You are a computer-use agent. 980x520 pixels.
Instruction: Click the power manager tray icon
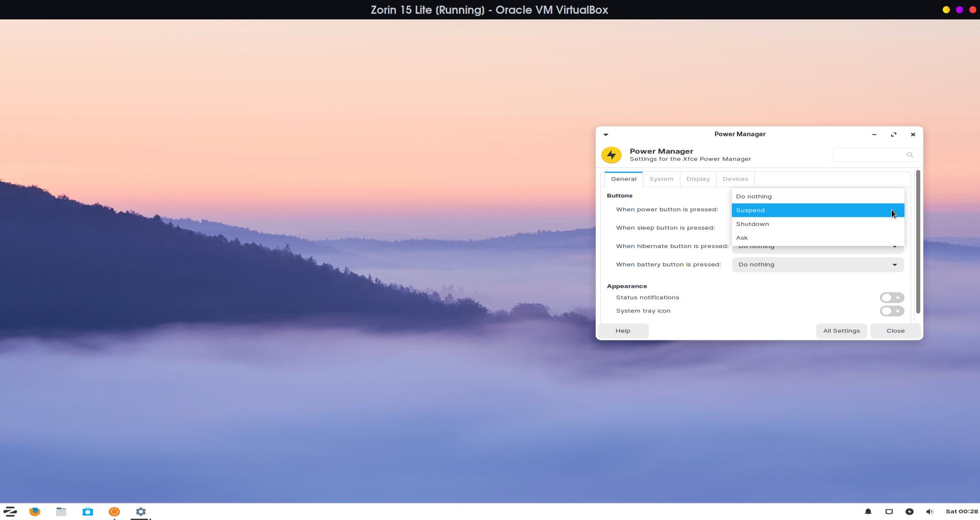909,511
